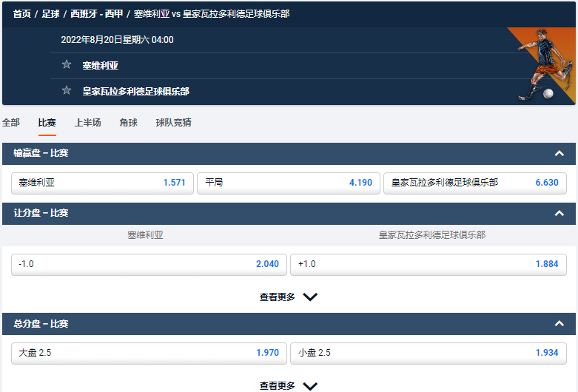The image size is (578, 392).
Task: Open the 上半场 tab
Action: (88, 123)
